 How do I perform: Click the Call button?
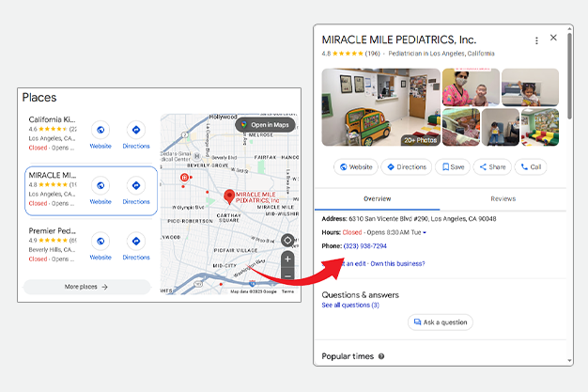[531, 167]
